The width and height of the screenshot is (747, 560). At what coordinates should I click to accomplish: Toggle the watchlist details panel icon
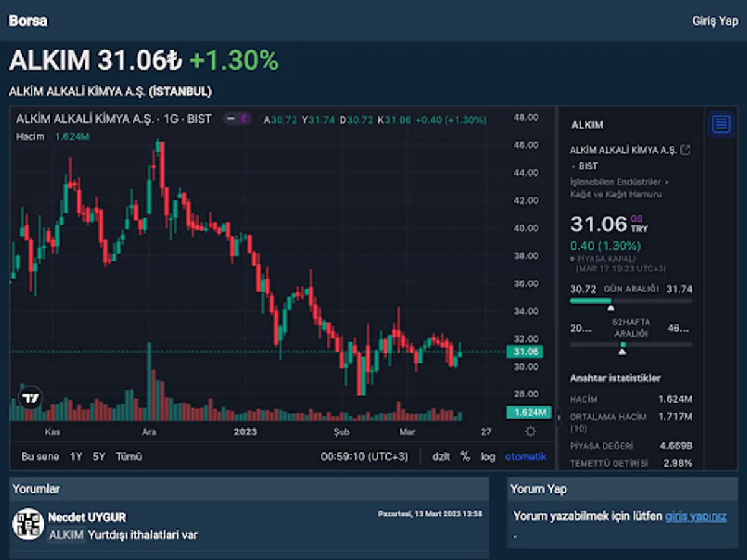click(x=721, y=124)
